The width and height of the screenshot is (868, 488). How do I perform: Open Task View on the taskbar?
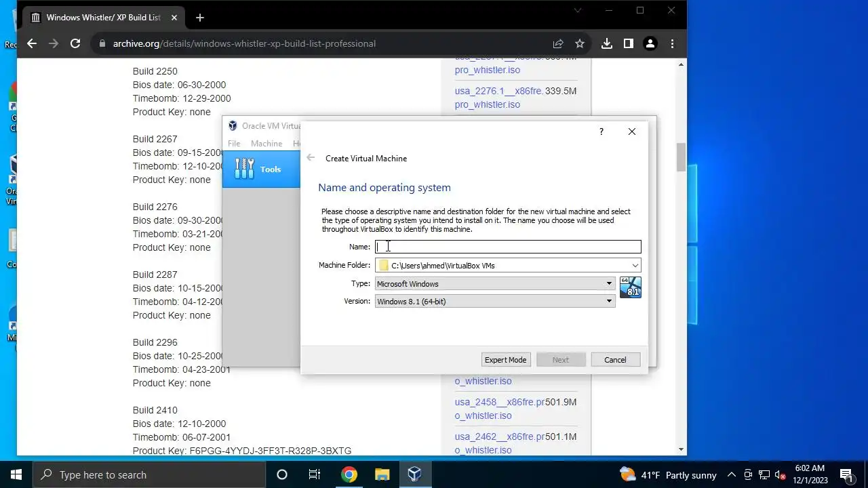[315, 474]
